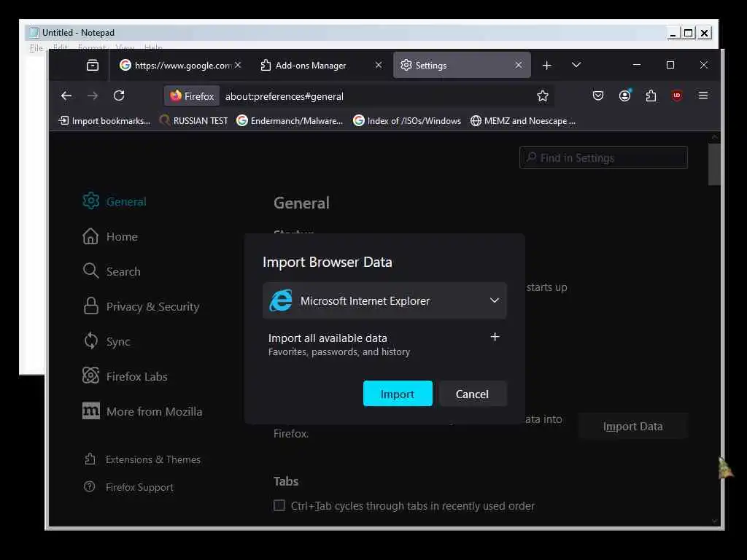The image size is (747, 560).
Task: Open the Firefox account icon
Action: tap(624, 96)
